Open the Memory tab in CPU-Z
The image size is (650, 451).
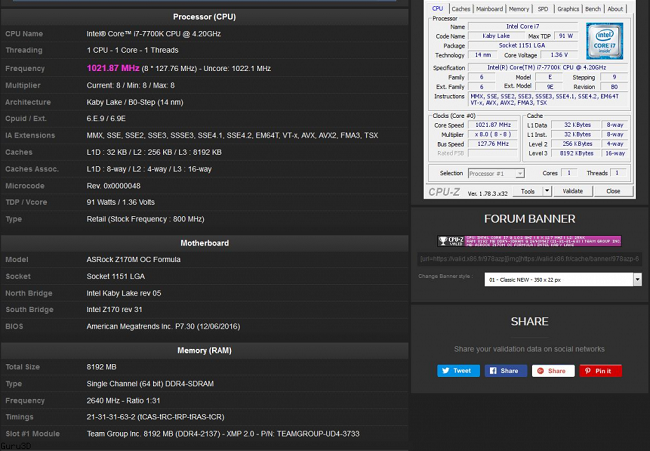pos(519,9)
